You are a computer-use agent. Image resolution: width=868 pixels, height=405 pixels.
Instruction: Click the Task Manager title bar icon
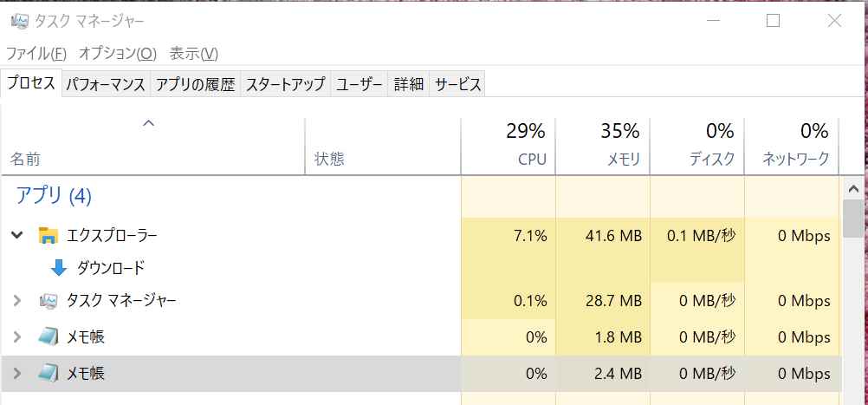[18, 22]
